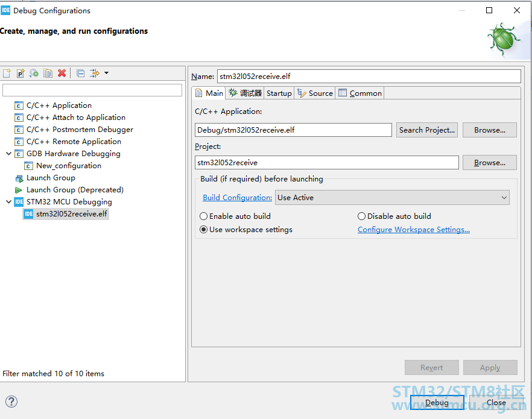532x419 pixels.
Task: Click the Launch Group icon
Action: [x=19, y=178]
